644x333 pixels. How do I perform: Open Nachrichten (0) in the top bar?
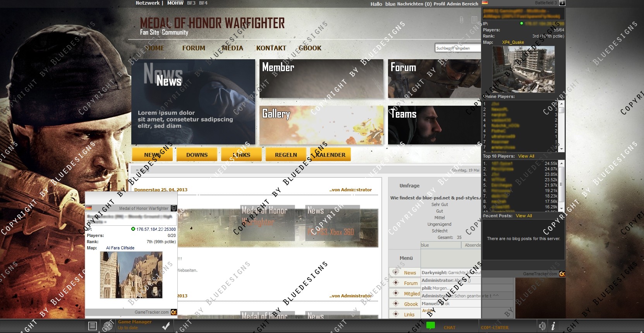pyautogui.click(x=414, y=4)
